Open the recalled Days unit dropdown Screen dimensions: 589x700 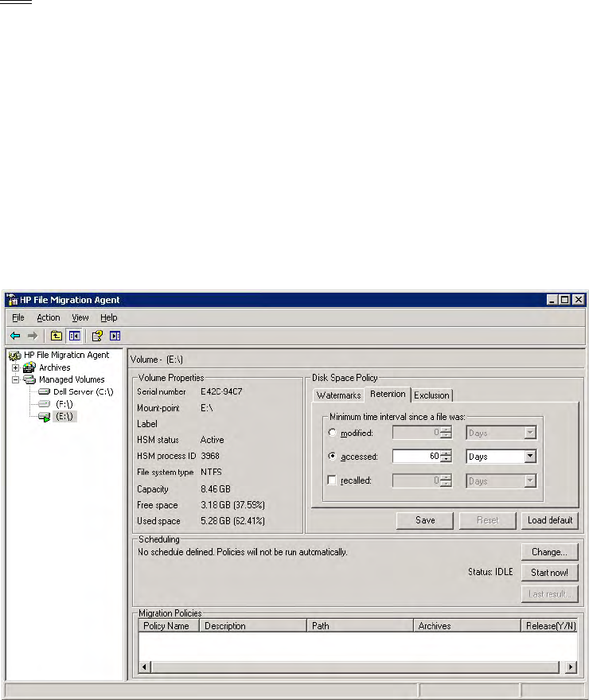[x=530, y=480]
